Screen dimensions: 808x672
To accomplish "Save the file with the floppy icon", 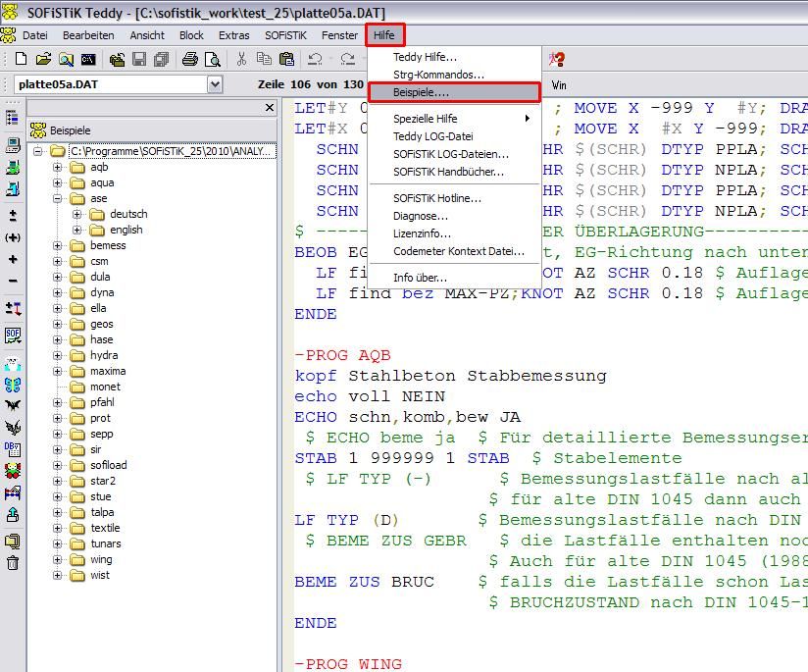I will click(x=139, y=59).
